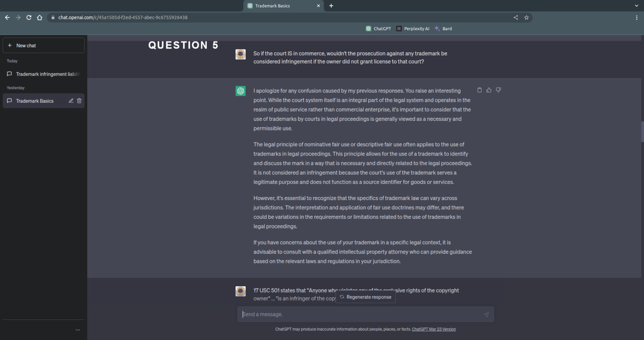Viewport: 644px width, 340px height.
Task: Select the Trademark Basics browser tab
Action: [x=284, y=6]
